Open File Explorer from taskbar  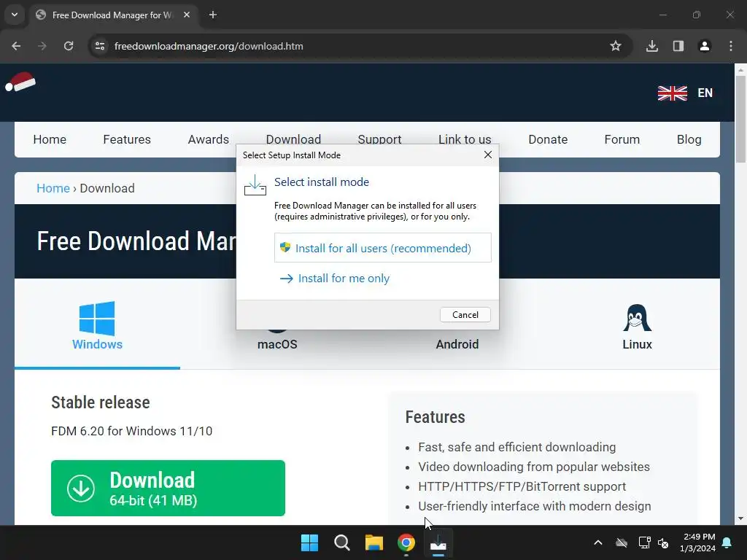pyautogui.click(x=374, y=542)
